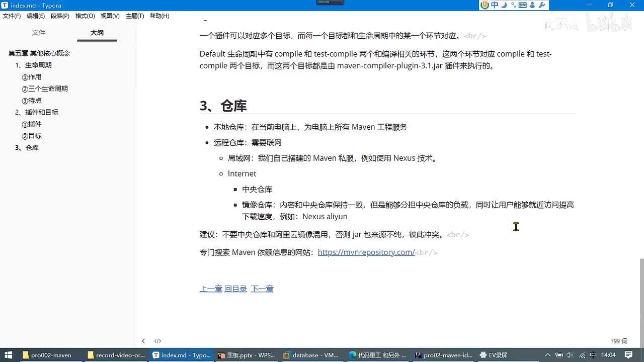The width and height of the screenshot is (644, 362).
Task: Show word count details 799 词
Action: click(619, 341)
